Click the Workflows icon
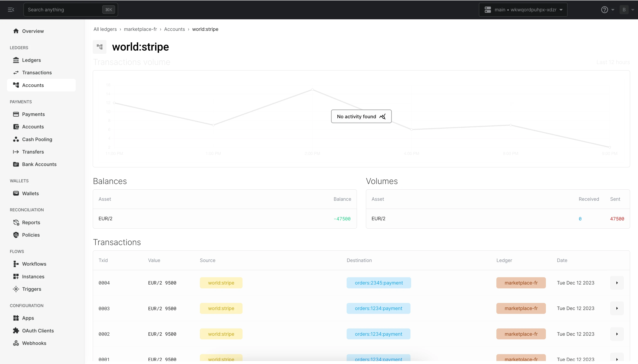This screenshot has width=638, height=364. pyautogui.click(x=16, y=264)
